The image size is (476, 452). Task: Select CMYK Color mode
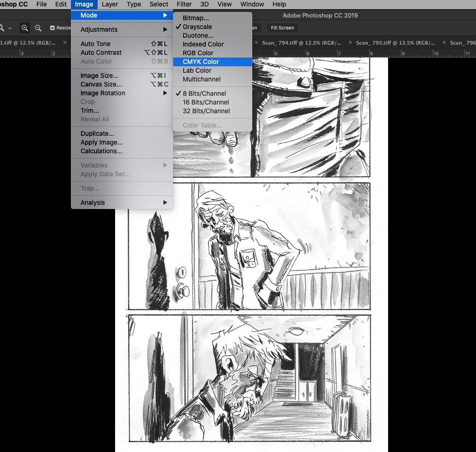(x=213, y=62)
